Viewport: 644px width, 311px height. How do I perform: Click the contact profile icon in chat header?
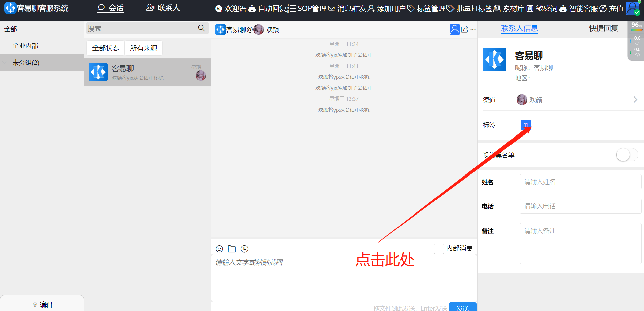coord(455,29)
